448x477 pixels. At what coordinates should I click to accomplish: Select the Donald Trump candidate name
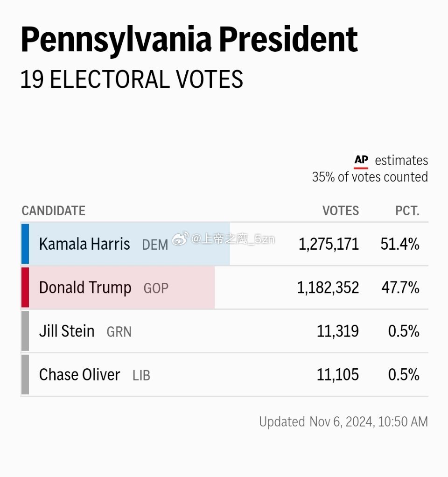pyautogui.click(x=85, y=288)
